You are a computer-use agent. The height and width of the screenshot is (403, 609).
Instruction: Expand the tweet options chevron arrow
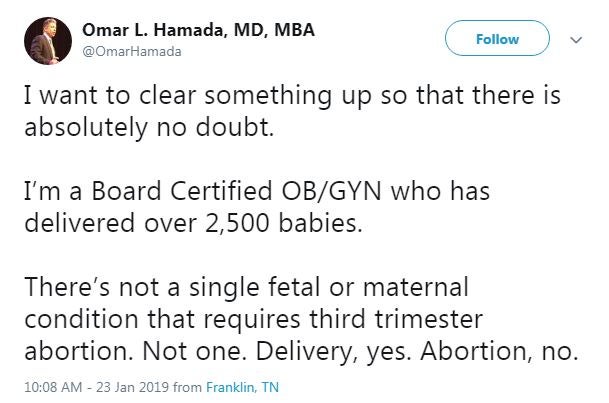pyautogui.click(x=574, y=39)
